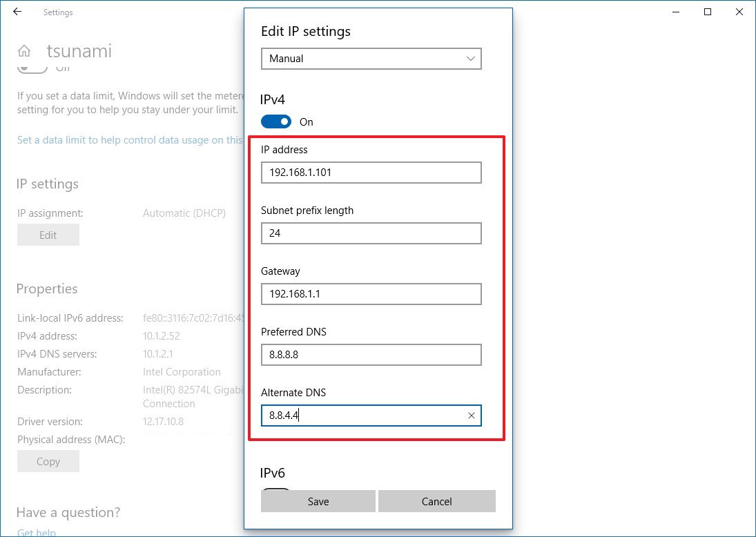Open Settings home via the house icon
The height and width of the screenshot is (537, 756).
coord(24,50)
